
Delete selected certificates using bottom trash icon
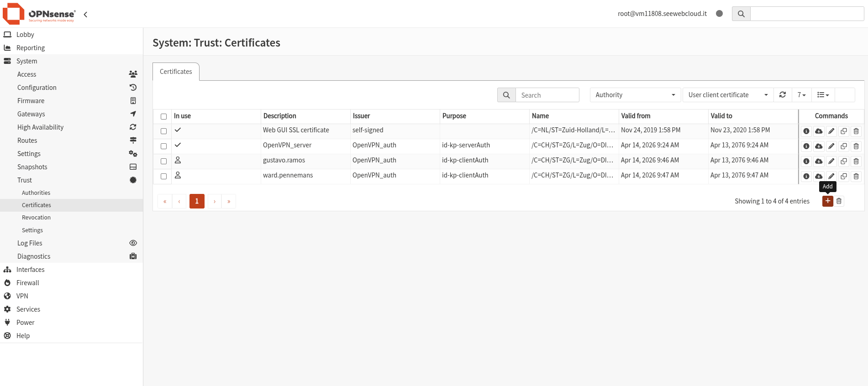coord(839,201)
